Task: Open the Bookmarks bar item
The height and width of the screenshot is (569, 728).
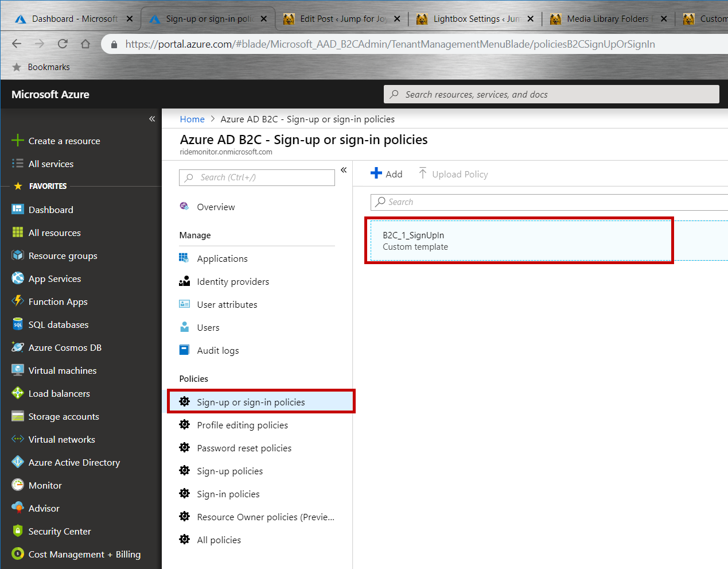Action: point(41,67)
